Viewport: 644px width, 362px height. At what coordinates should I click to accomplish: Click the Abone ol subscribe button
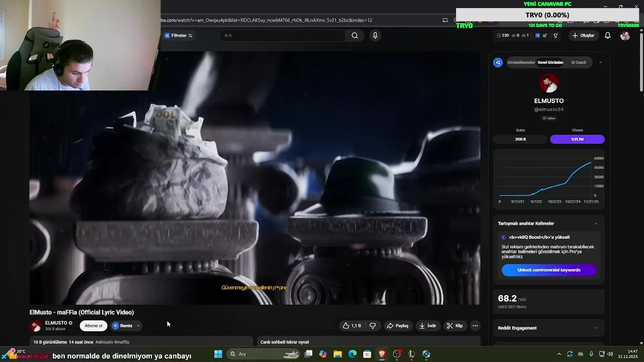(x=94, y=326)
